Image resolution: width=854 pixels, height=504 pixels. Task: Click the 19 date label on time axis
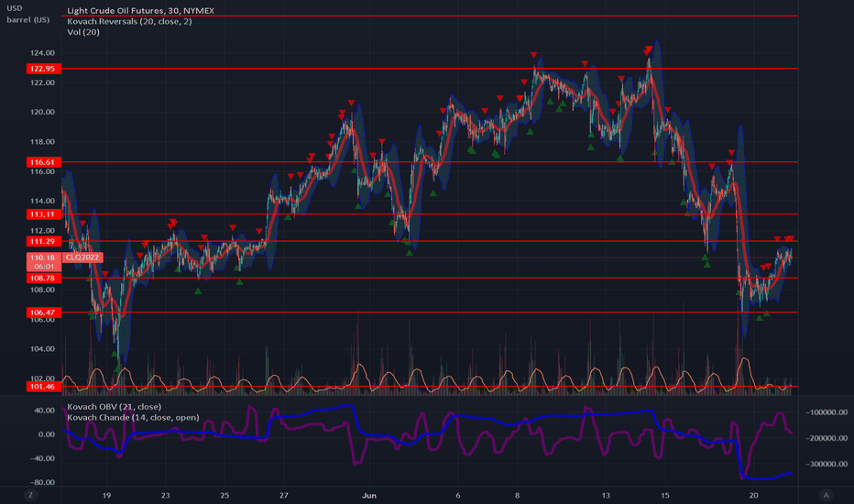click(106, 495)
